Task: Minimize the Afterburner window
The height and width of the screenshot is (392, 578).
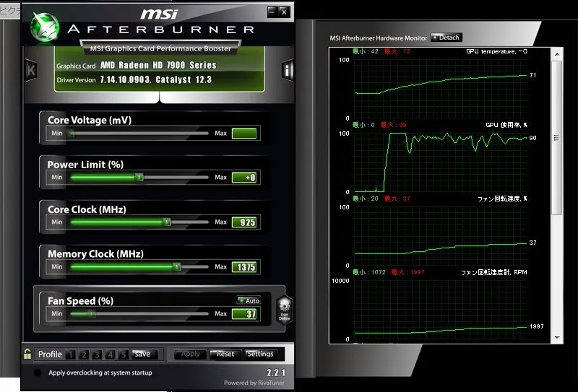Action: tap(272, 12)
